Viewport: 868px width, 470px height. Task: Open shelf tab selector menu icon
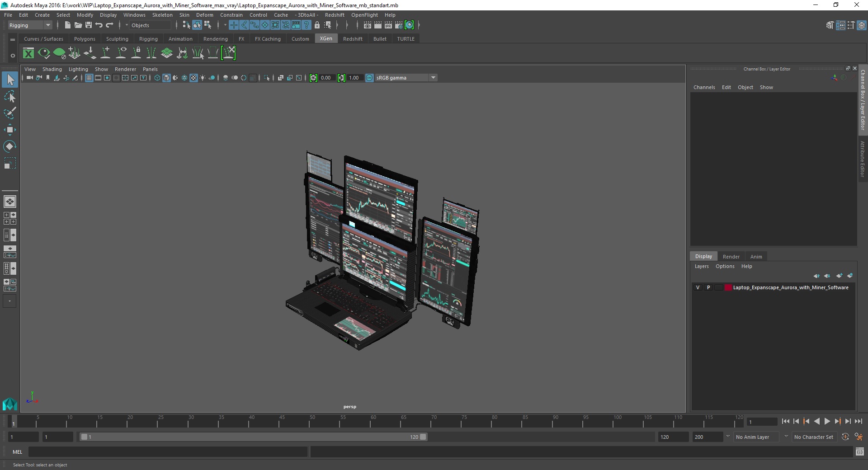coord(13,39)
